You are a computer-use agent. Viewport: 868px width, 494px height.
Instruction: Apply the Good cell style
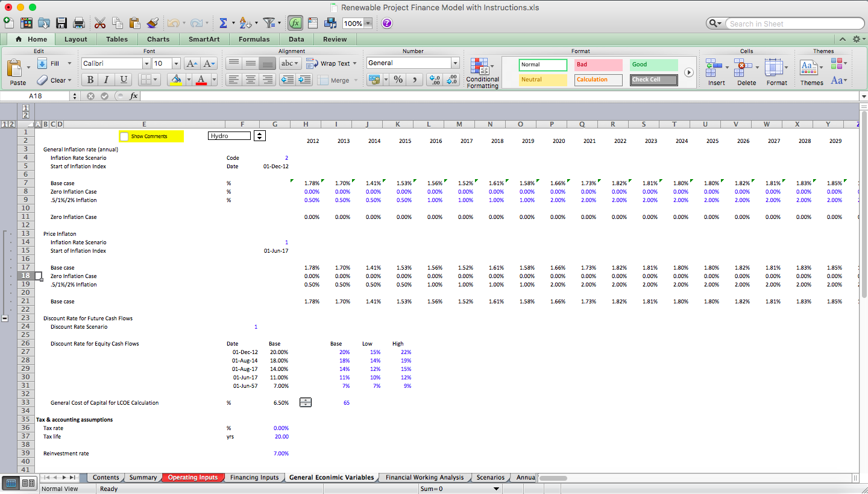click(654, 65)
